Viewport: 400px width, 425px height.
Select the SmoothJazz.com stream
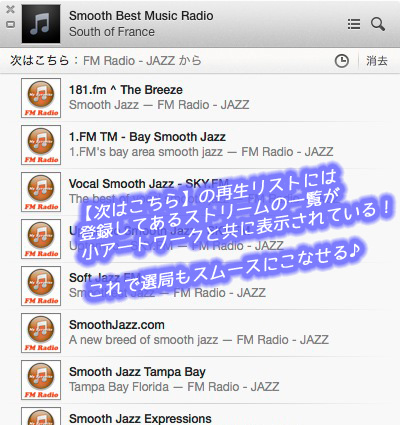pyautogui.click(x=200, y=333)
